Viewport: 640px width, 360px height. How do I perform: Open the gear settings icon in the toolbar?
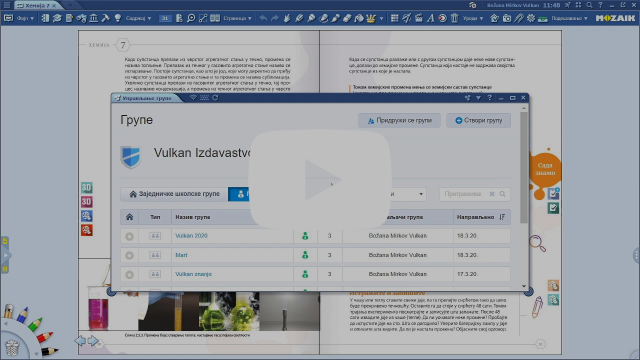tap(531, 18)
